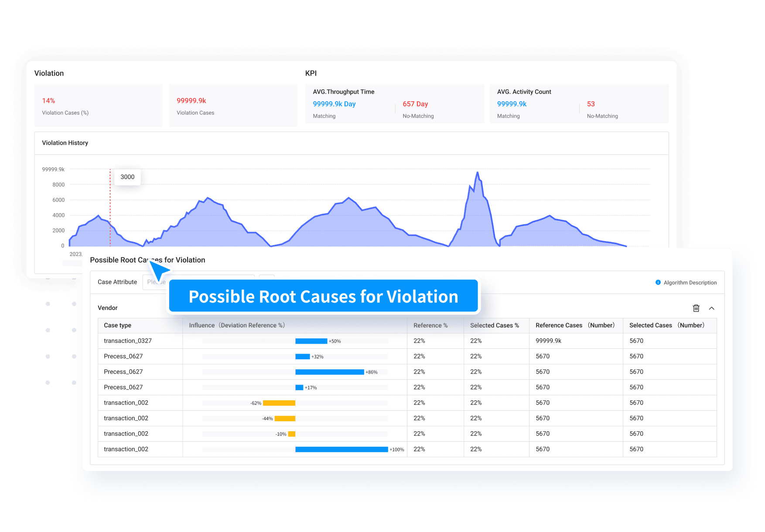The height and width of the screenshot is (532, 765).
Task: Click the 8000 y-axis label
Action: tap(58, 185)
